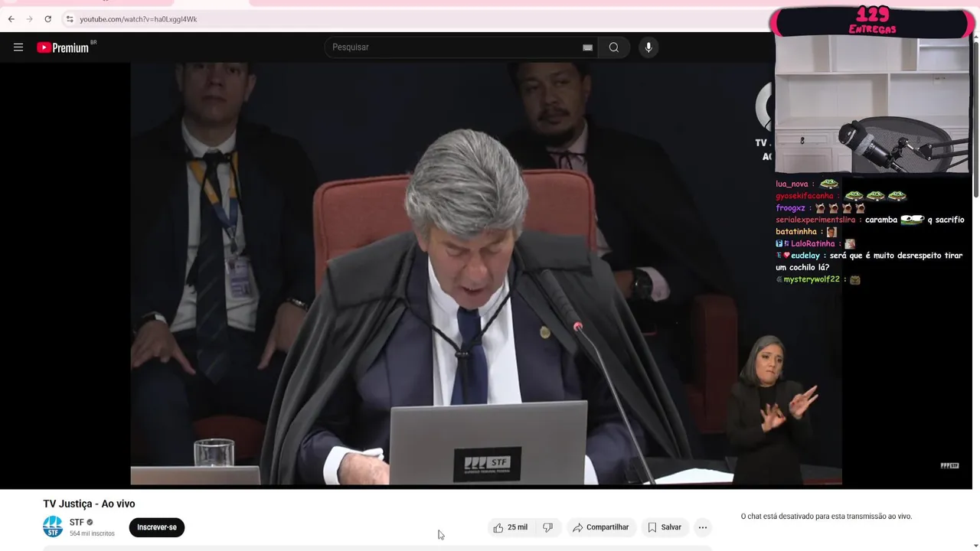980x551 pixels.
Task: Click the 129 Entregas overlay counter
Action: (x=872, y=21)
